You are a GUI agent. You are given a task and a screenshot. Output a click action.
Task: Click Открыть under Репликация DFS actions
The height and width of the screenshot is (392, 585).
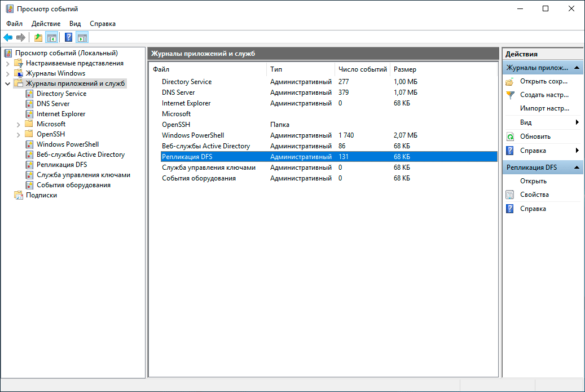(x=533, y=181)
